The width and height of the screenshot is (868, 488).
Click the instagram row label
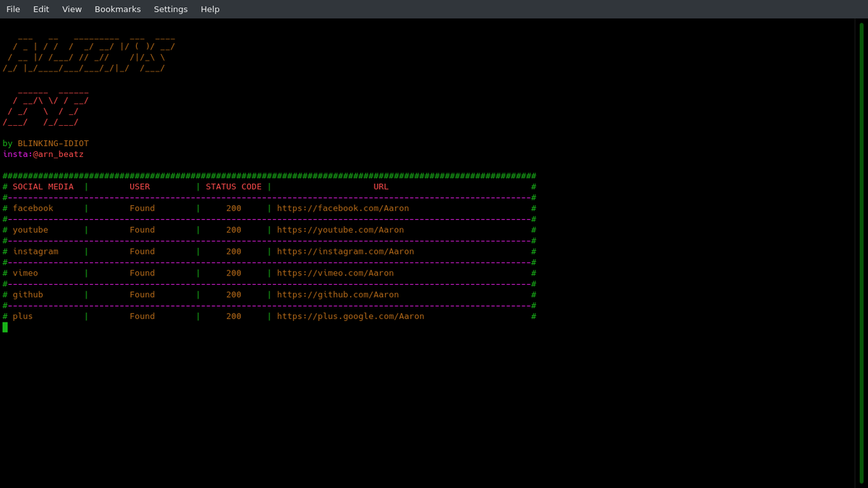[x=35, y=252]
